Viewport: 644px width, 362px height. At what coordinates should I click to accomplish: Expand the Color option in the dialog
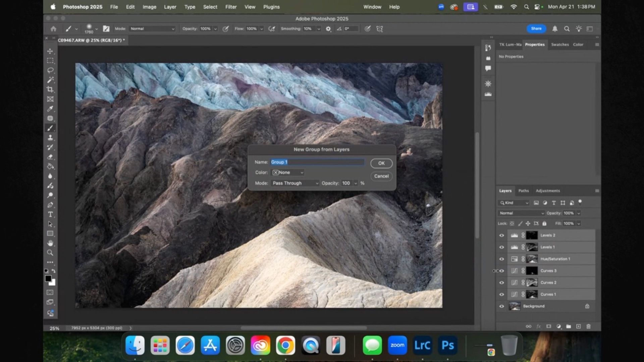pyautogui.click(x=287, y=172)
